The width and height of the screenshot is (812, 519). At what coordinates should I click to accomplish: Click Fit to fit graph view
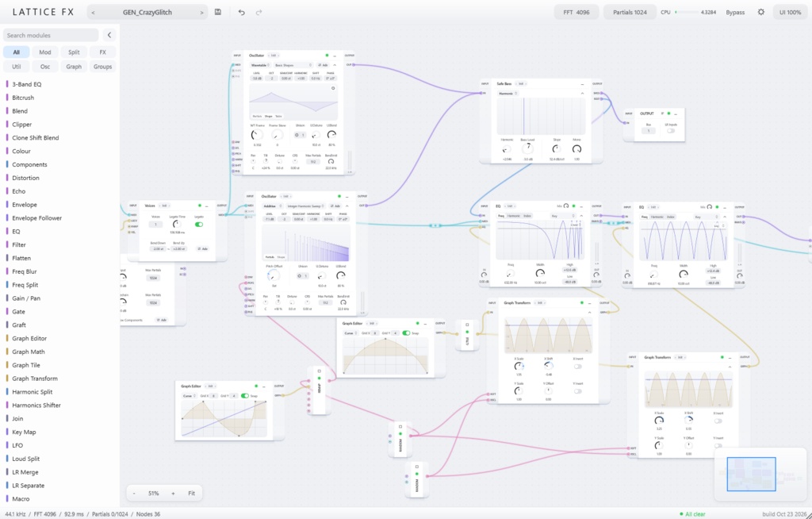[x=192, y=493]
